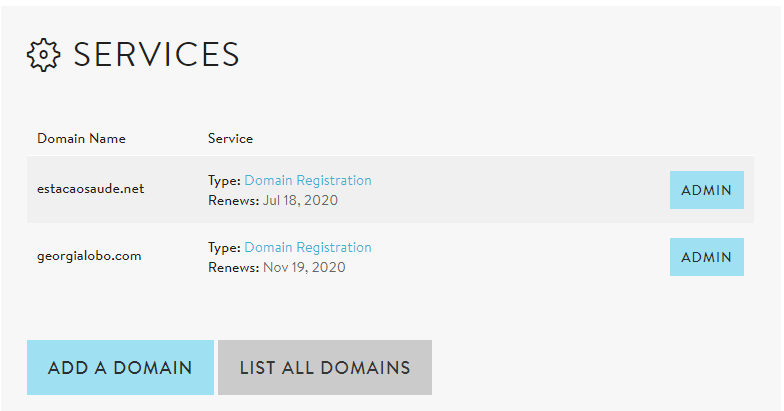Click the Service column header

click(230, 139)
